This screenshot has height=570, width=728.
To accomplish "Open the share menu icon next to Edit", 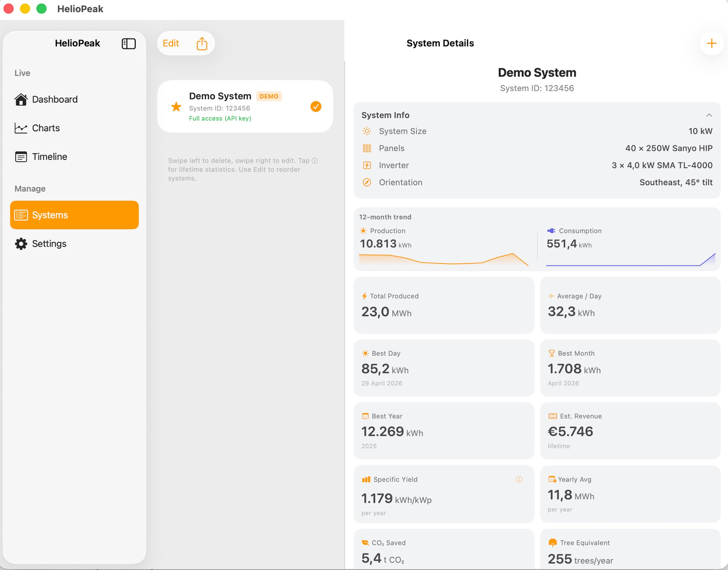I will tap(202, 44).
